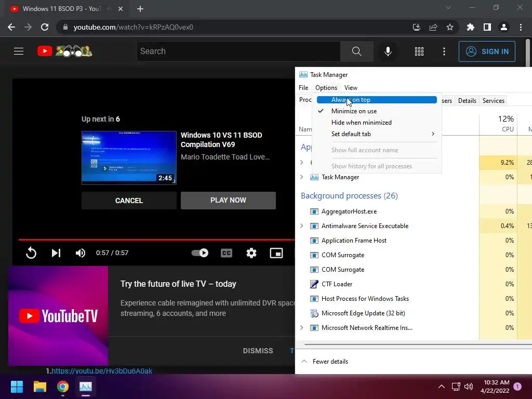Expand the Set default tab submenu

point(377,134)
